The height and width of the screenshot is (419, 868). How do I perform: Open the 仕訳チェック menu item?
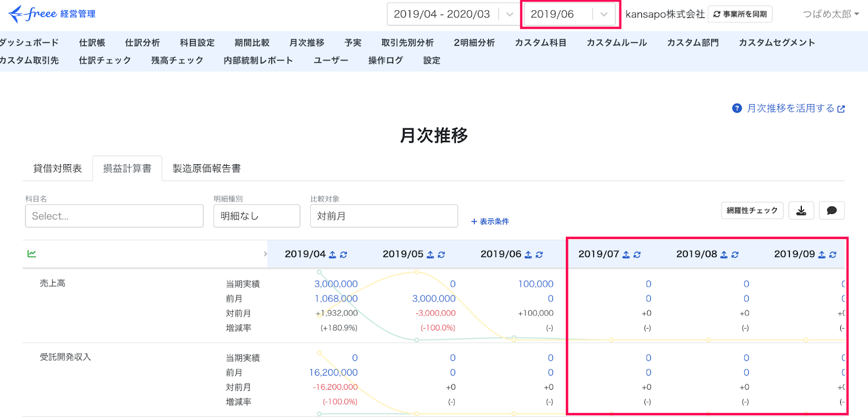click(x=105, y=60)
